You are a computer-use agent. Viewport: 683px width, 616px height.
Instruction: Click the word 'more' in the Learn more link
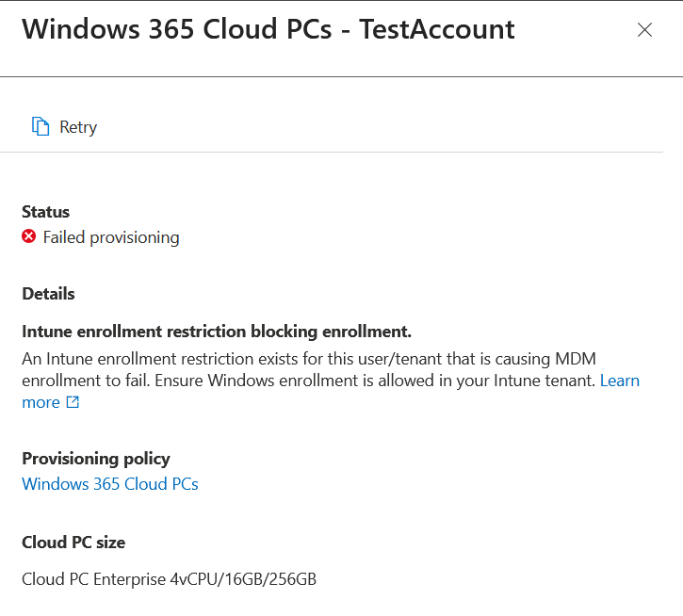pos(41,402)
